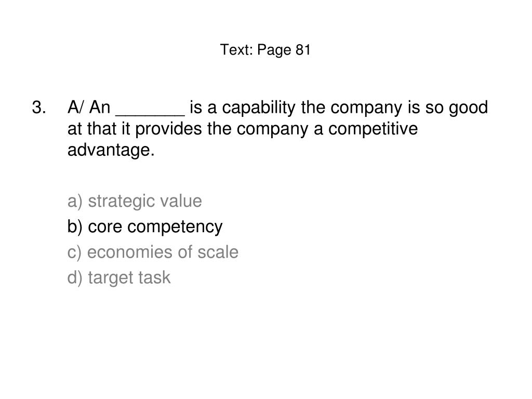Viewport: 532px width, 399px height.
Task: Click the word 'Page' in the heading
Action: coord(274,50)
